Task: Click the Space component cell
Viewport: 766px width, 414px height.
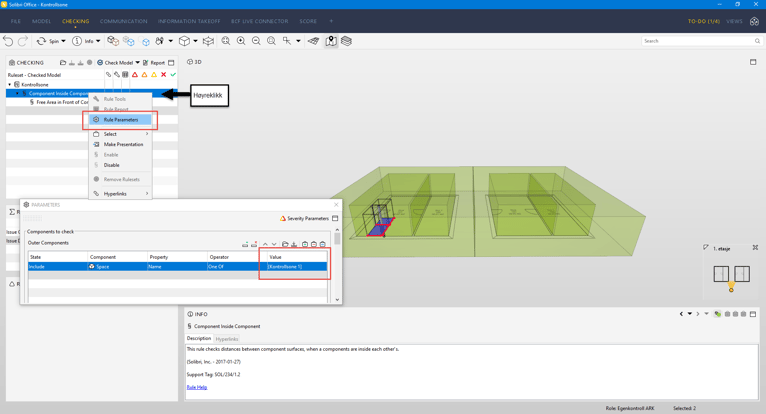Action: [117, 266]
